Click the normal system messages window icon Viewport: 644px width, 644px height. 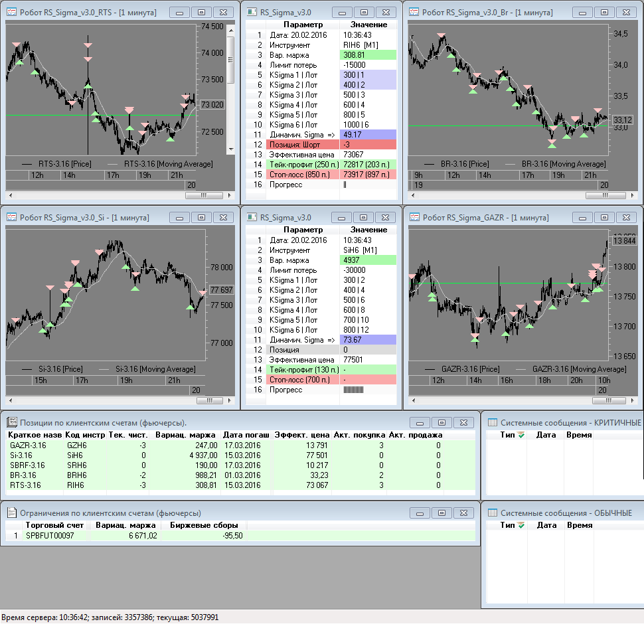click(x=492, y=513)
